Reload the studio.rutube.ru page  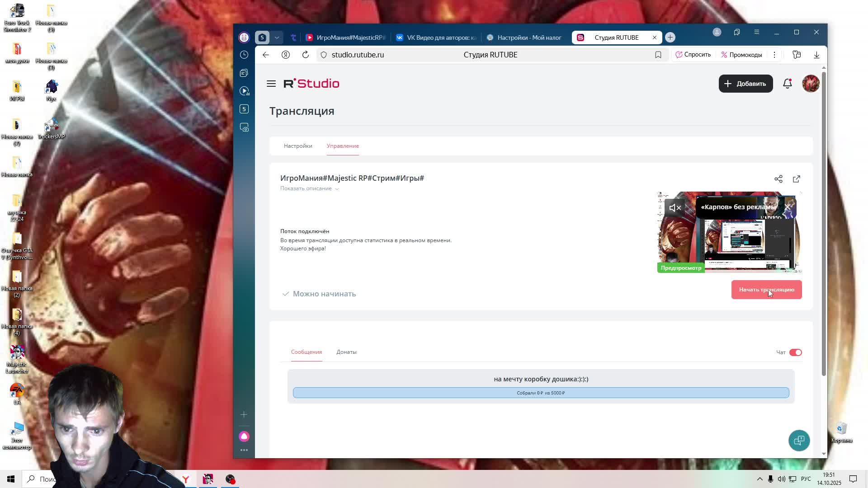point(306,55)
